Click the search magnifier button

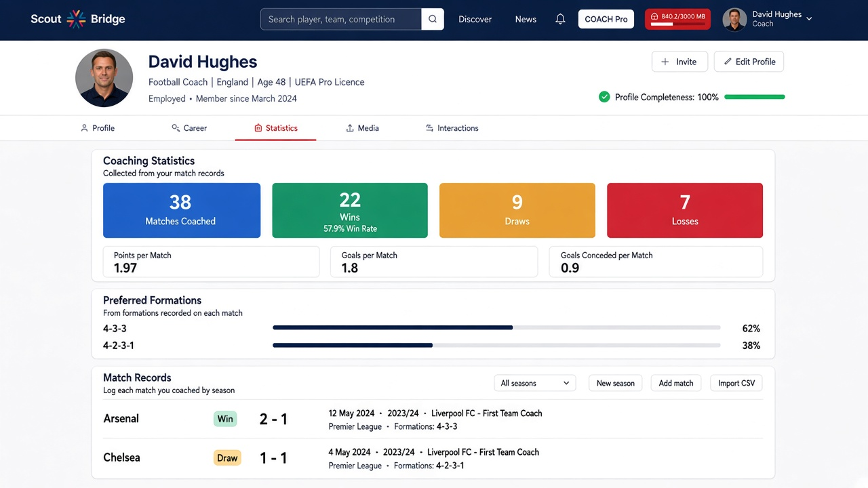[433, 19]
